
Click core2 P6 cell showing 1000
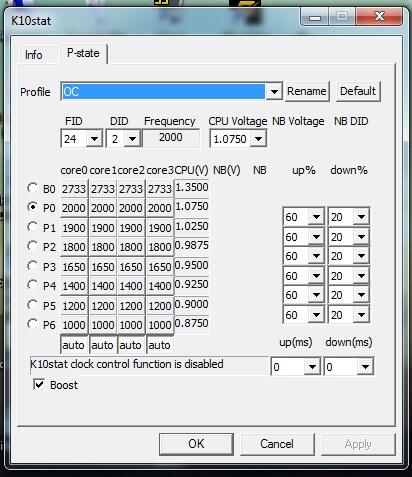click(131, 325)
